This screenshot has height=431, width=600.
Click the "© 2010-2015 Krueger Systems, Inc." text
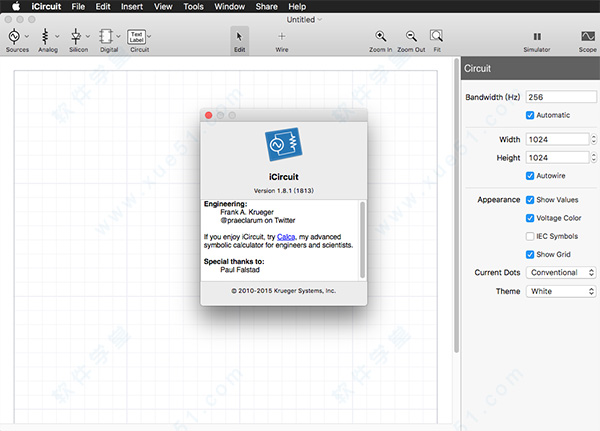[x=284, y=291]
